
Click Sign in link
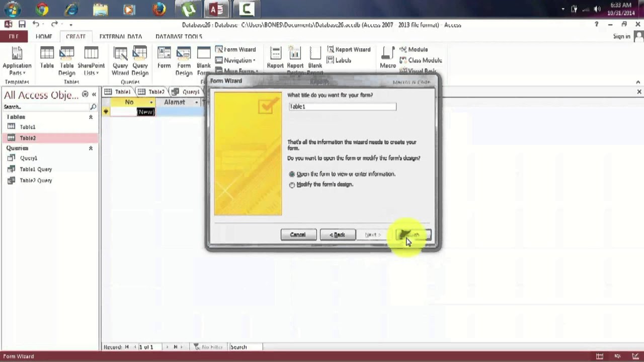click(x=621, y=36)
